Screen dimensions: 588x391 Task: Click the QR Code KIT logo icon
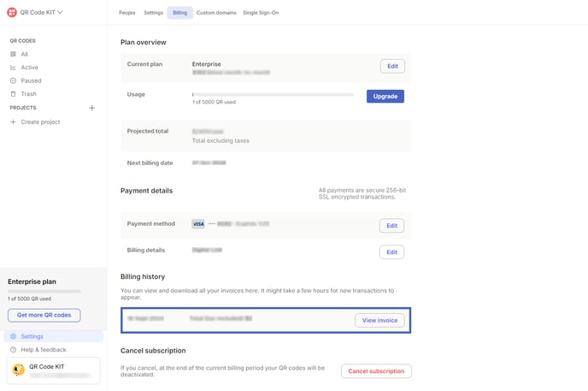point(12,13)
